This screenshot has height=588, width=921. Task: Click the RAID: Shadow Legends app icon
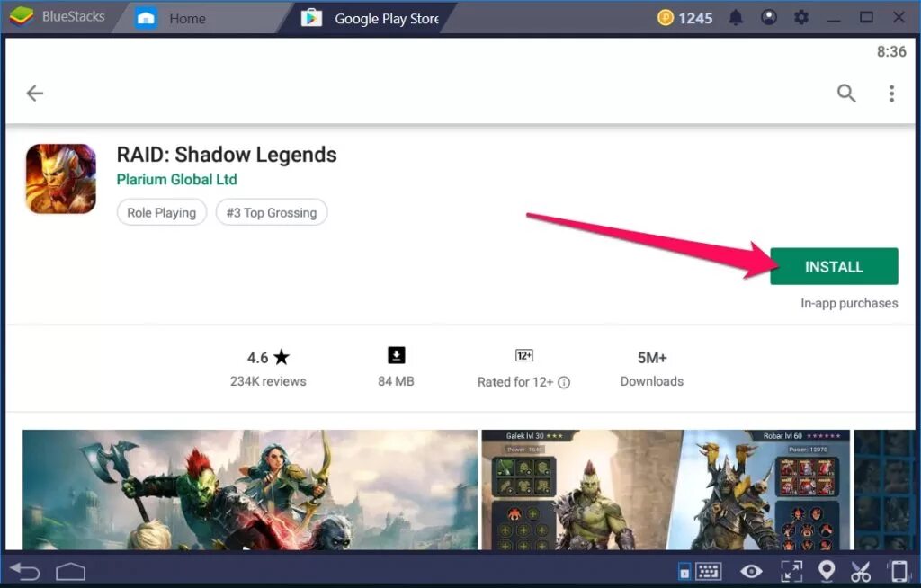[60, 179]
